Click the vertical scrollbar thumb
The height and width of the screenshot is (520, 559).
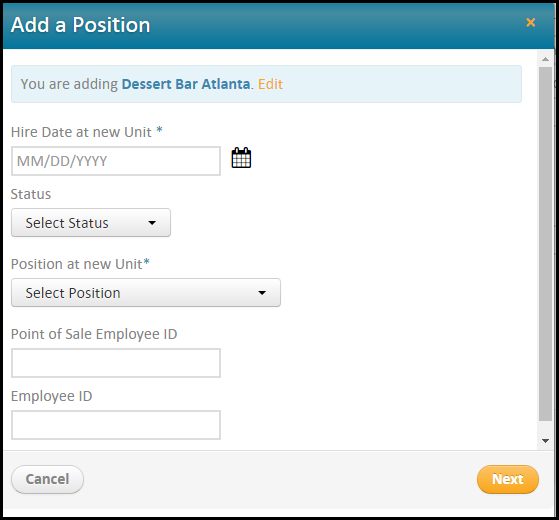pos(545,244)
